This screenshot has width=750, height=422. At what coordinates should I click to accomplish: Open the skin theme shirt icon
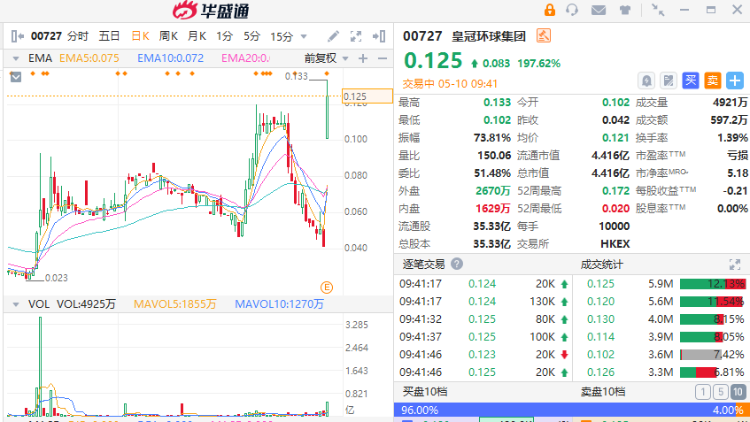pyautogui.click(x=625, y=10)
